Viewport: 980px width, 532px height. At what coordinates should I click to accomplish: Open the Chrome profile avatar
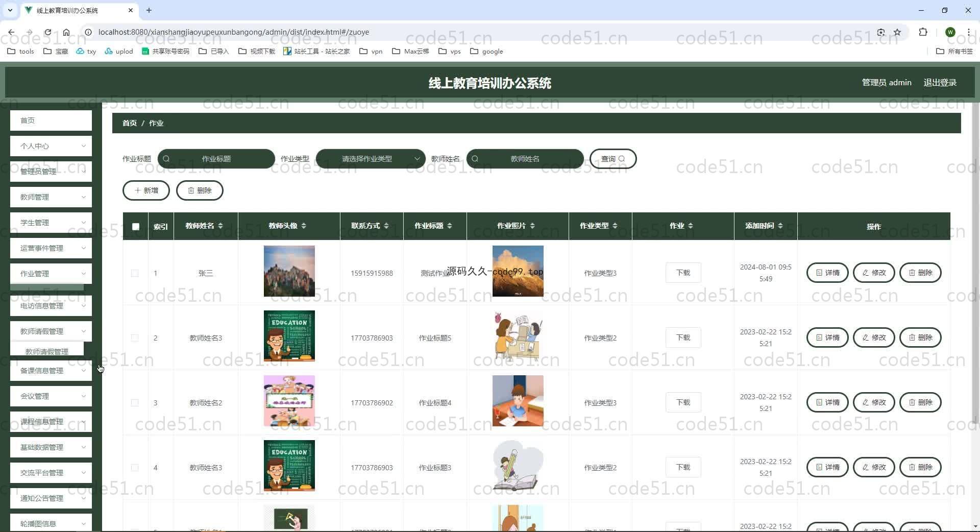click(x=950, y=32)
